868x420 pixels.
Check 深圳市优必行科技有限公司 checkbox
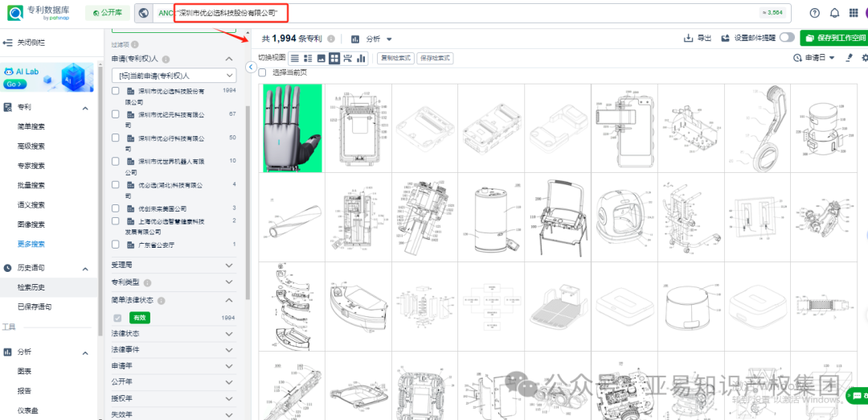116,138
